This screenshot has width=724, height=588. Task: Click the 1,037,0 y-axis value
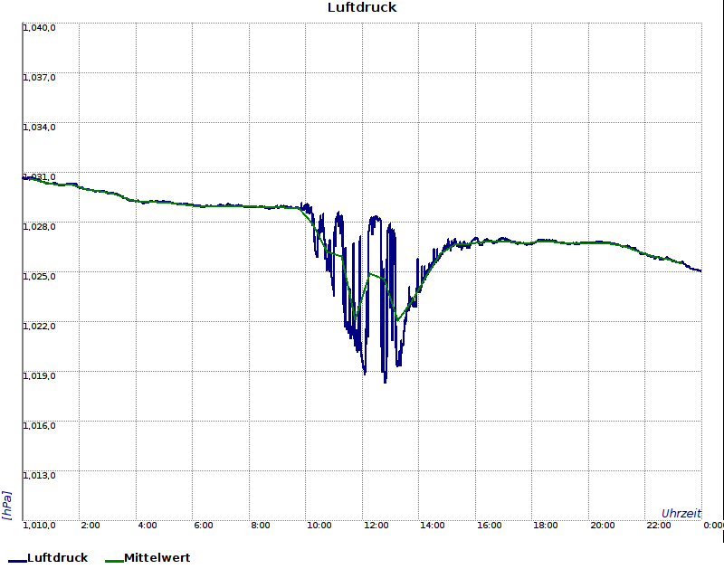point(39,78)
